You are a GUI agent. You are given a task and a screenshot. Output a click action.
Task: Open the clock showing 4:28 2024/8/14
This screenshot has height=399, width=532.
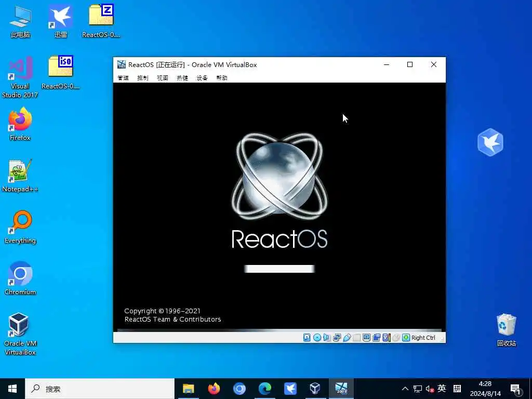tap(485, 389)
